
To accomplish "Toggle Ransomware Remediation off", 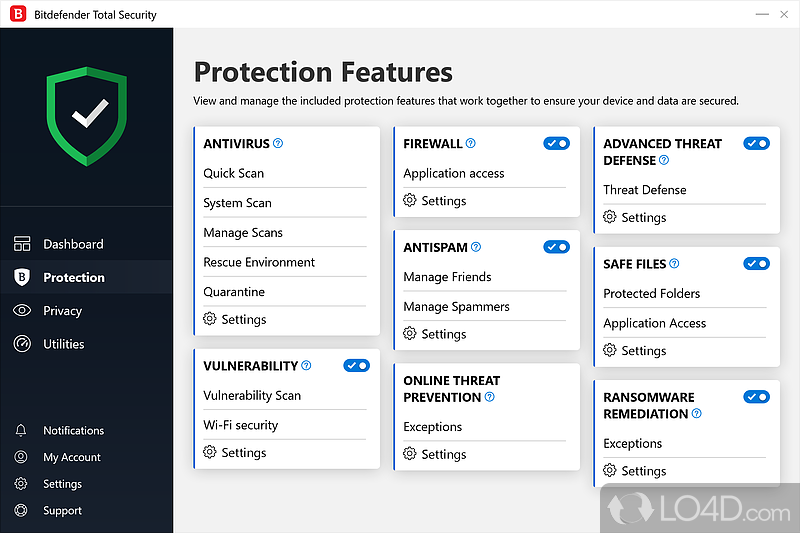I will pyautogui.click(x=756, y=397).
